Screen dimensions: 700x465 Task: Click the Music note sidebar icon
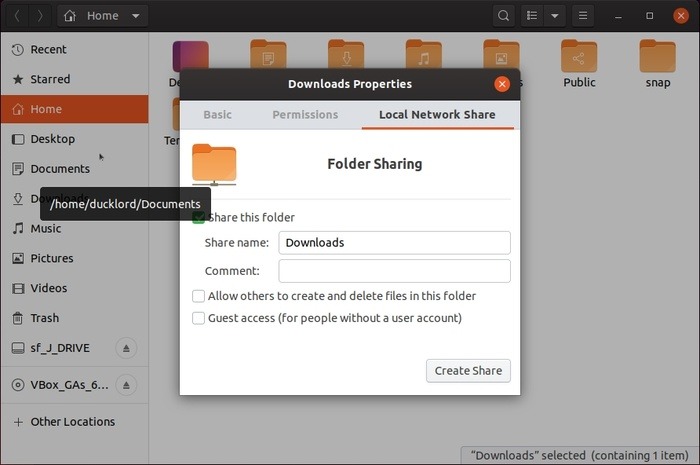click(18, 228)
